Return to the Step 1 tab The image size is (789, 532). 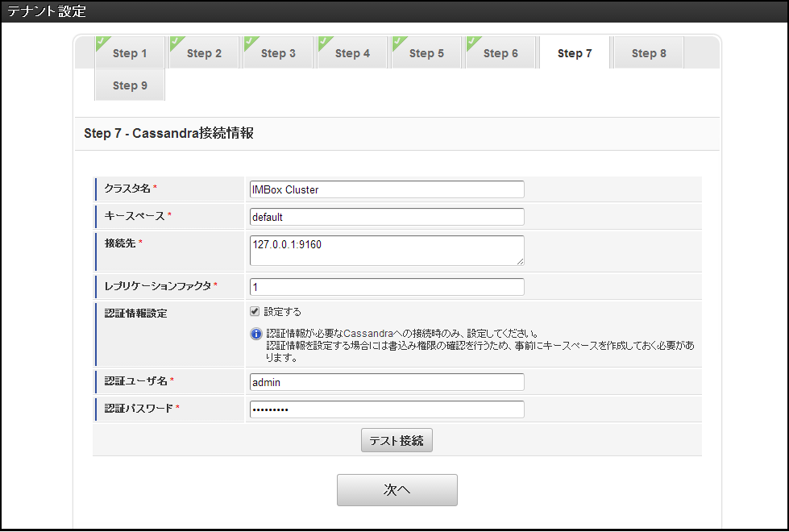(x=129, y=52)
